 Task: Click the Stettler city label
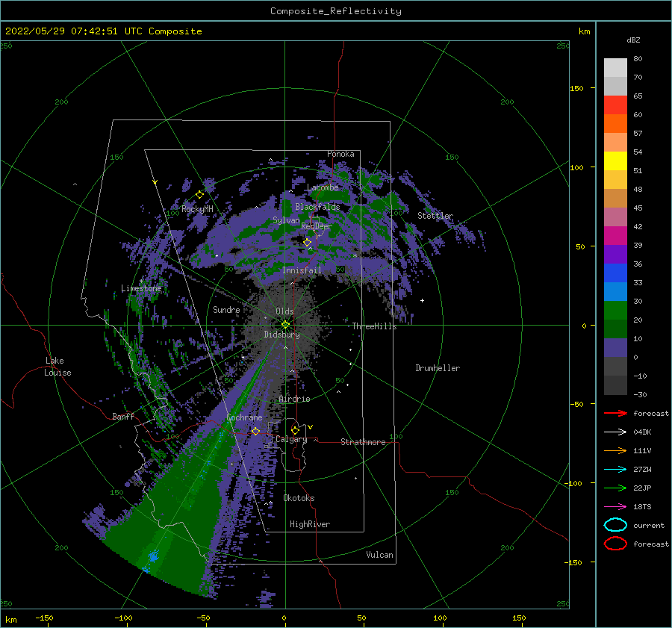click(435, 216)
